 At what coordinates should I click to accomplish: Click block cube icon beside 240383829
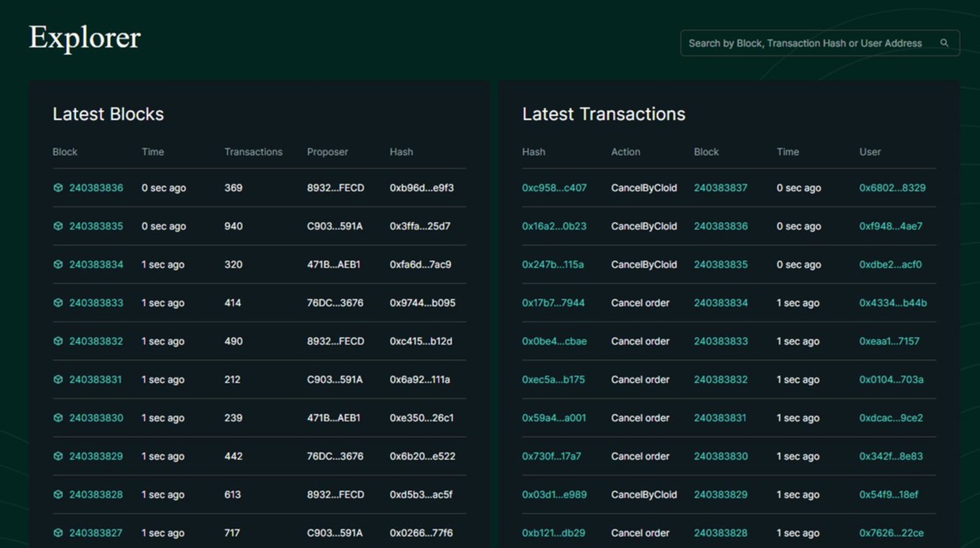click(x=58, y=456)
